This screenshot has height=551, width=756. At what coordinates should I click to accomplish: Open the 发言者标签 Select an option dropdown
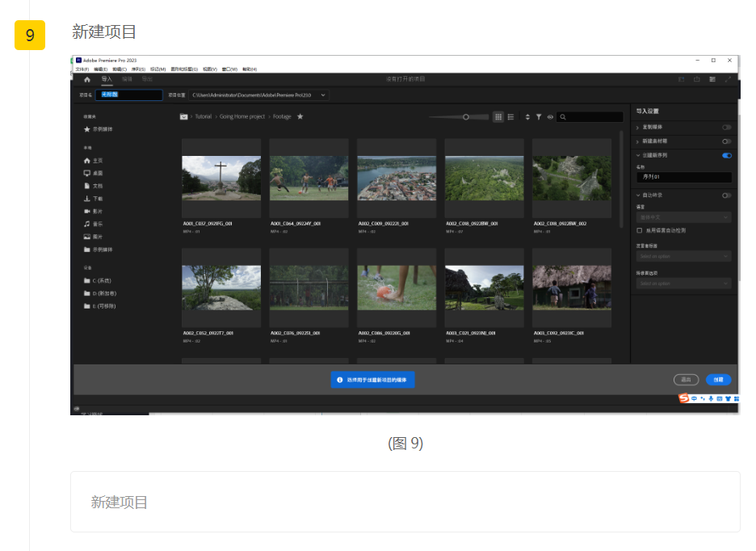click(x=683, y=256)
